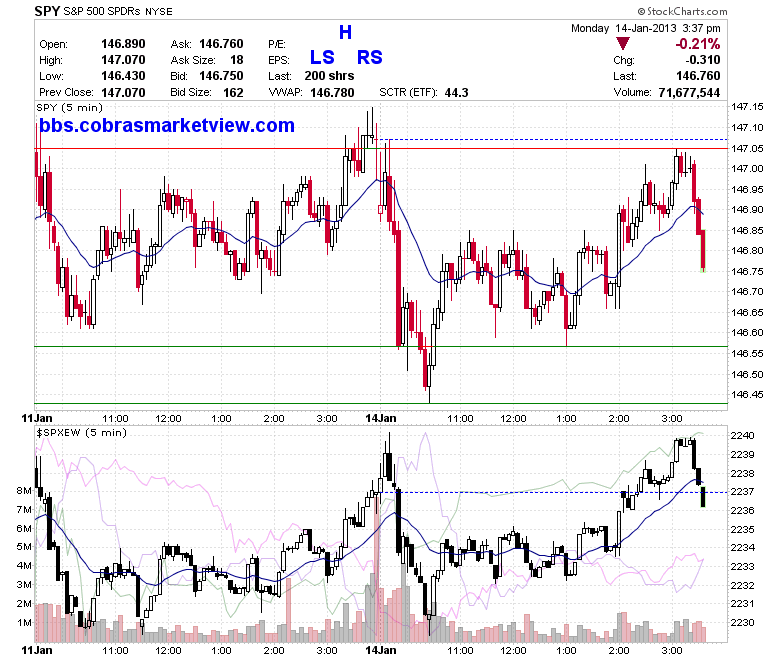The width and height of the screenshot is (780, 659).
Task: Click the 1M volume axis label
Action: click(x=24, y=622)
